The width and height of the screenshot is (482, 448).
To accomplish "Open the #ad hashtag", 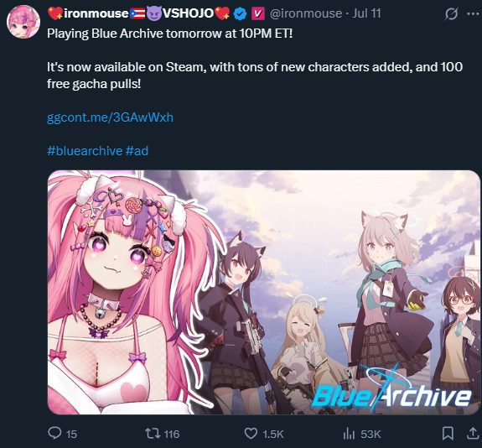I will [x=137, y=151].
